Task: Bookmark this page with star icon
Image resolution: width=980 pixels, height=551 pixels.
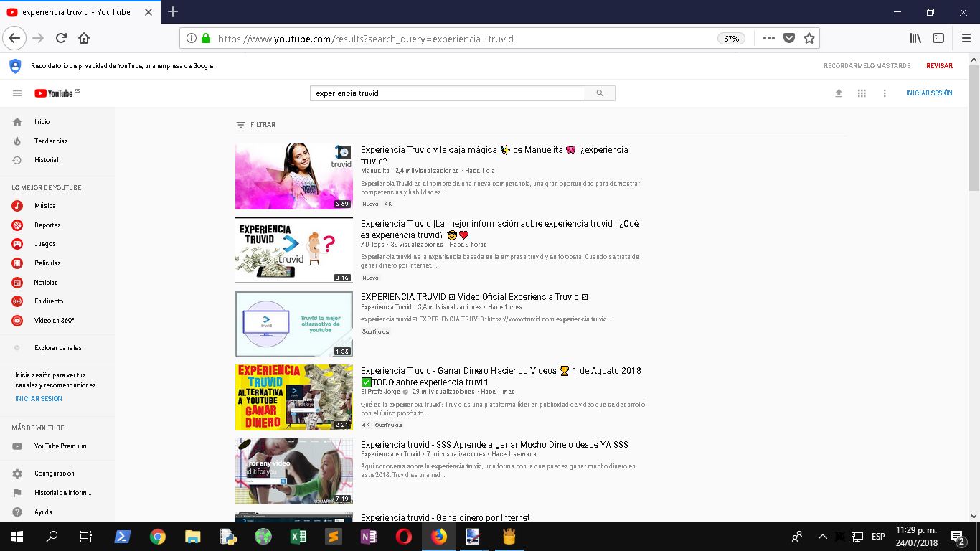Action: 809,39
